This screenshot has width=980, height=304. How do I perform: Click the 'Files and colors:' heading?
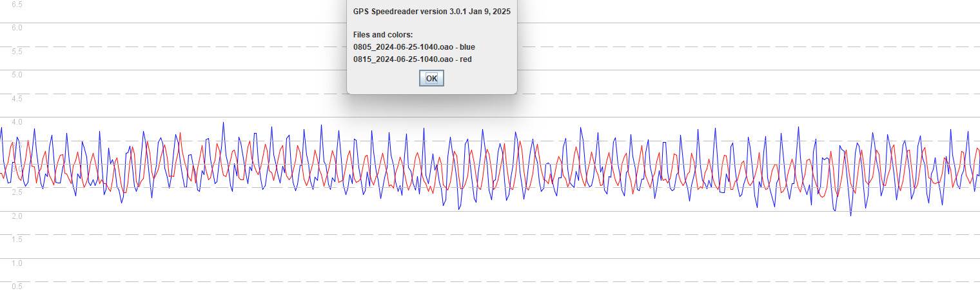(x=383, y=34)
